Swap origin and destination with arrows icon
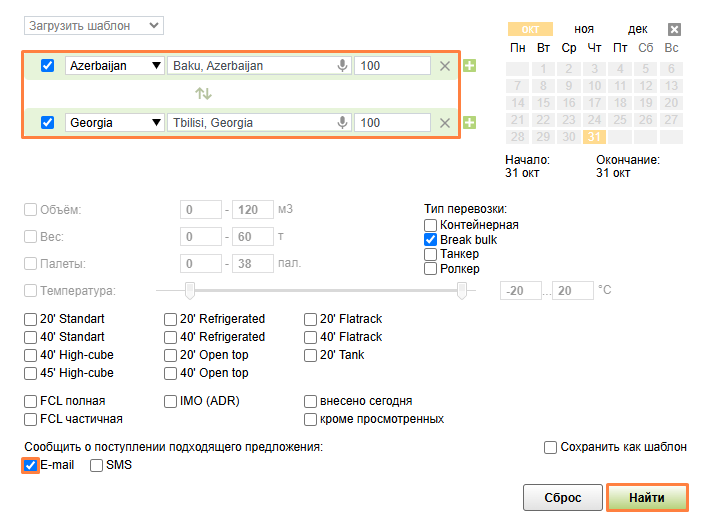Image resolution: width=713 pixels, height=530 pixels. coord(204,94)
